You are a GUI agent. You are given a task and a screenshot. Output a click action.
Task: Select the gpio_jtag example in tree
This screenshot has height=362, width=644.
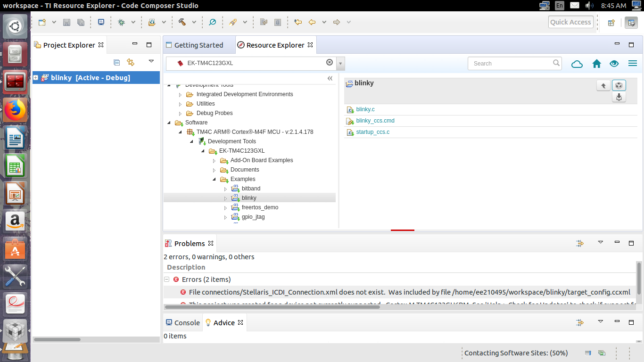tap(253, 217)
